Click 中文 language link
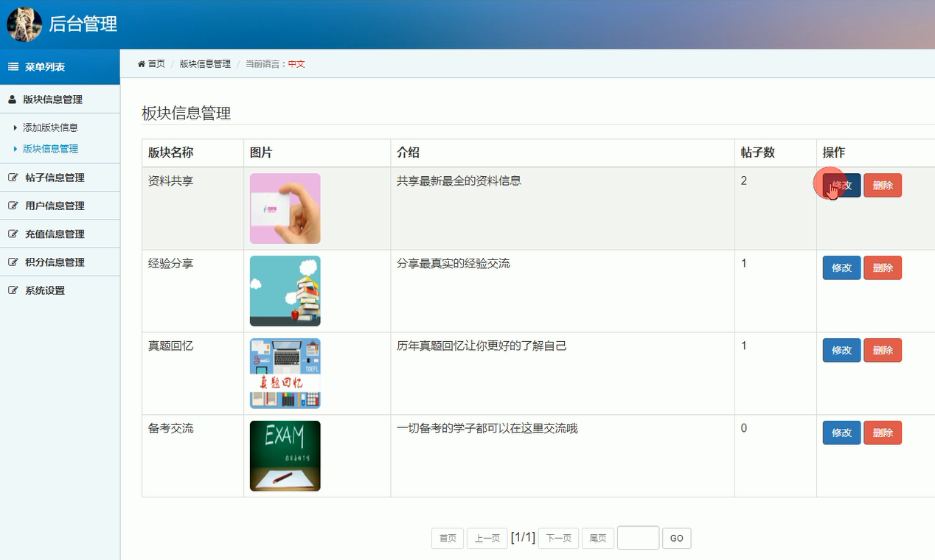Screen dimensions: 935x560 point(296,64)
